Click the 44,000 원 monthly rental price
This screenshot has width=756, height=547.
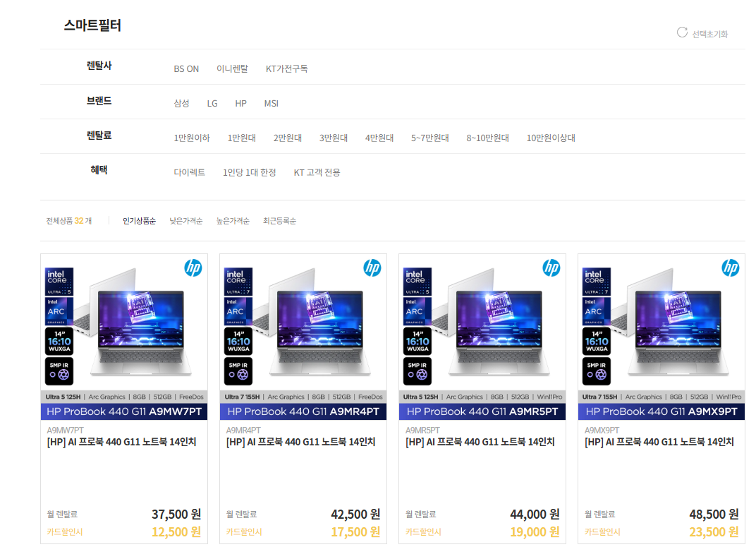pyautogui.click(x=535, y=515)
